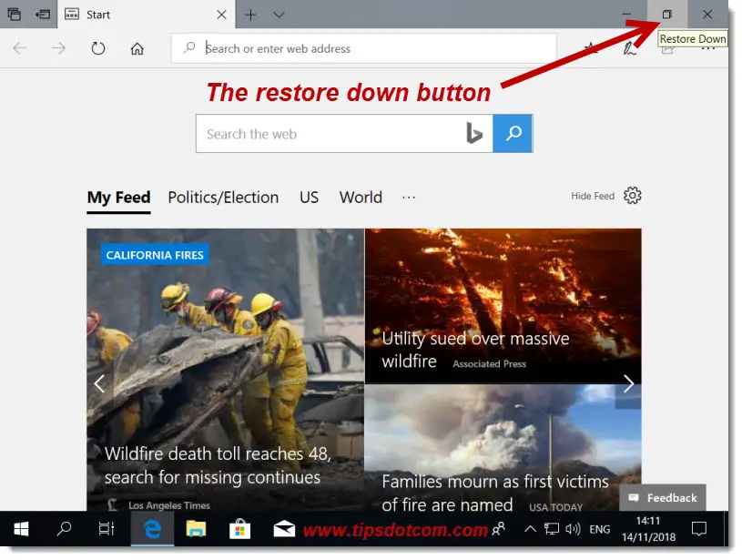The image size is (742, 560).
Task: Click the Hide Feed link
Action: point(593,196)
